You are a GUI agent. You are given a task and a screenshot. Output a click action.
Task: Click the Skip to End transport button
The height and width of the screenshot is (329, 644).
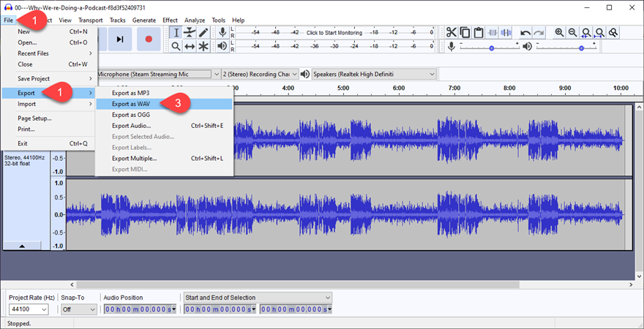(x=120, y=39)
